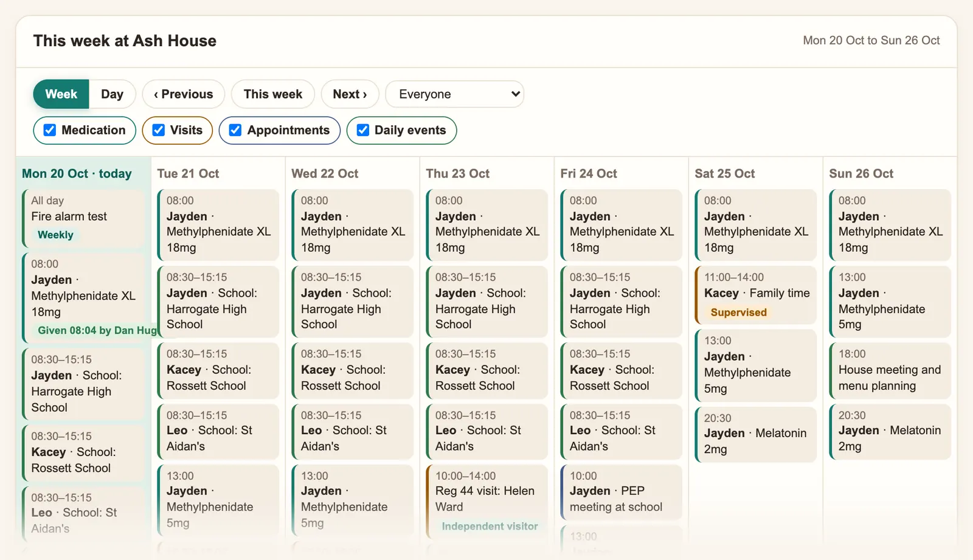Image resolution: width=973 pixels, height=560 pixels.
Task: Open Saturday 20:30 Jayden Melatonin 2mg card
Action: point(756,434)
